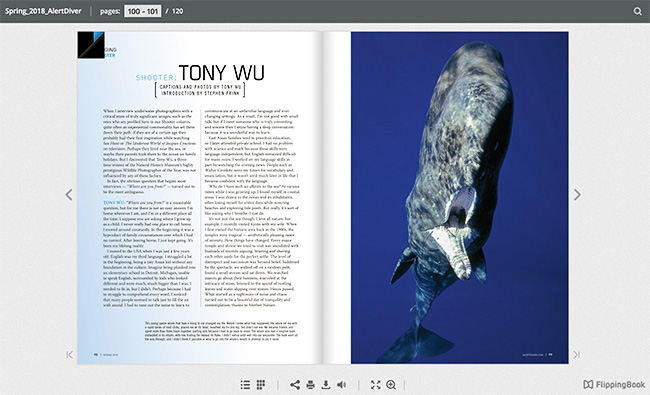Click the TONY WU article headline
Viewport: 650px width, 395px height.
221,73
